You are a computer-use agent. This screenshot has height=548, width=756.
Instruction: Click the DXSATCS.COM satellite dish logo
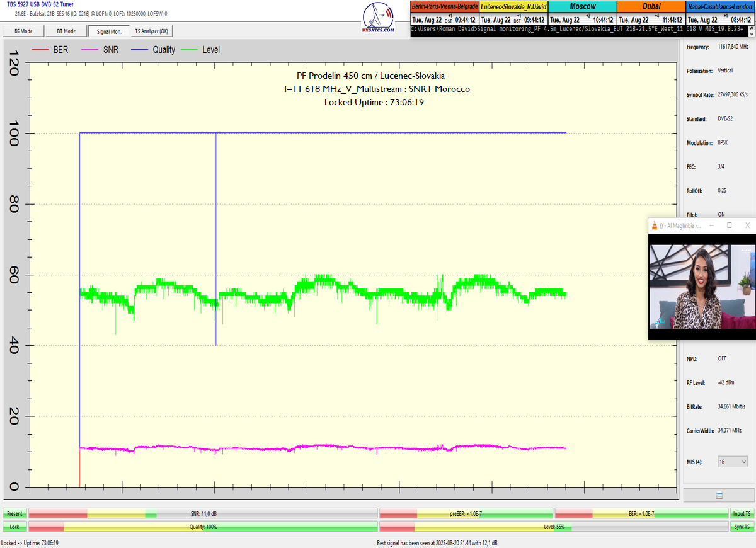(x=379, y=18)
